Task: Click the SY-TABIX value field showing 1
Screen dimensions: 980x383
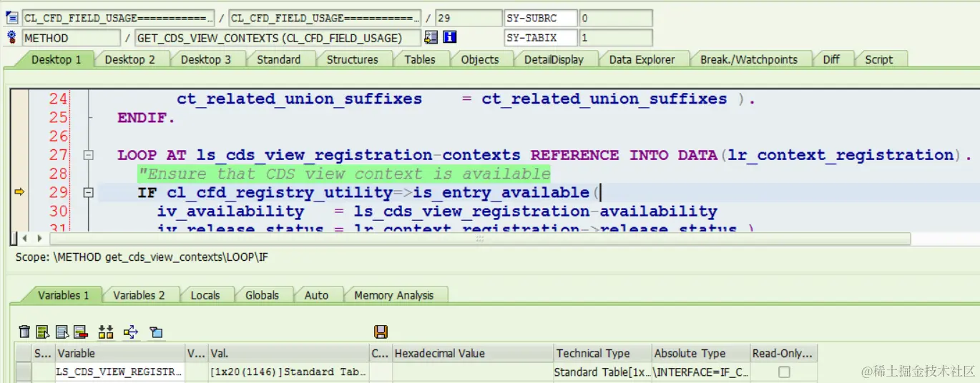Action: pos(615,38)
